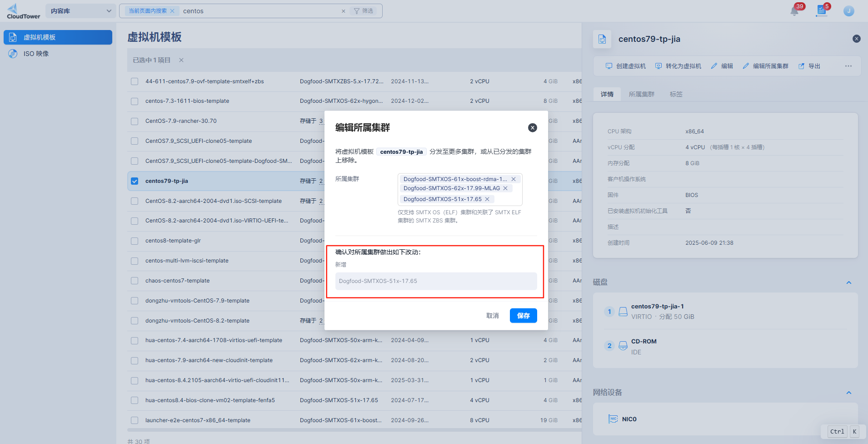Open the task list icon with badge

821,11
